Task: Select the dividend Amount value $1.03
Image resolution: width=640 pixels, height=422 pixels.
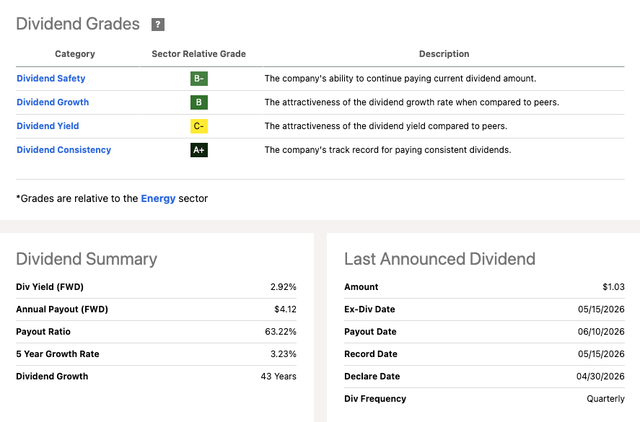Action: click(613, 287)
